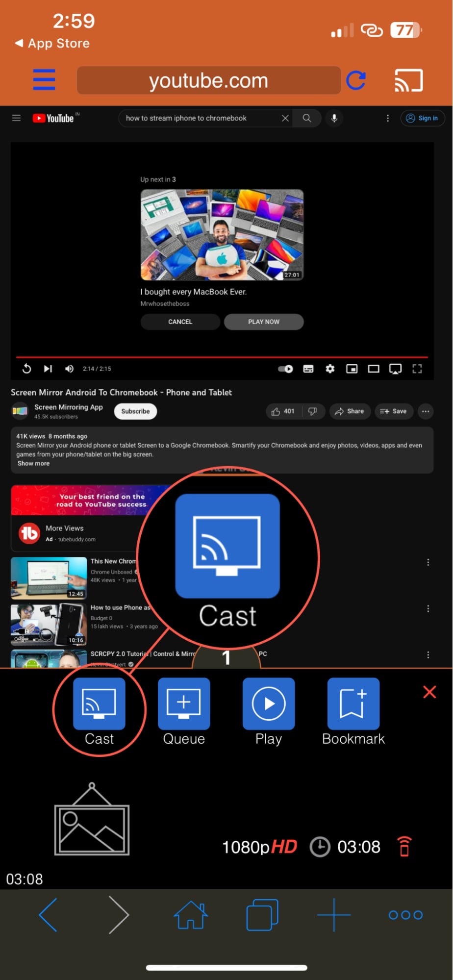
Task: Share this video
Action: (350, 411)
